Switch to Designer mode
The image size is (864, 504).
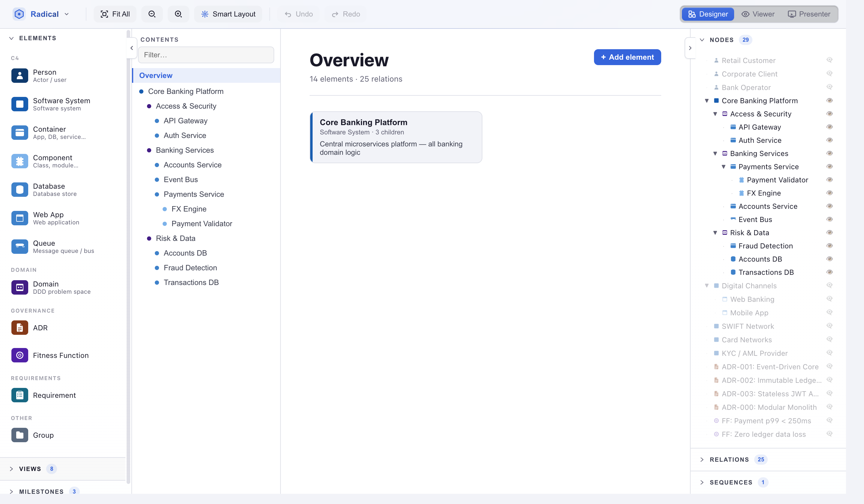[x=708, y=14]
